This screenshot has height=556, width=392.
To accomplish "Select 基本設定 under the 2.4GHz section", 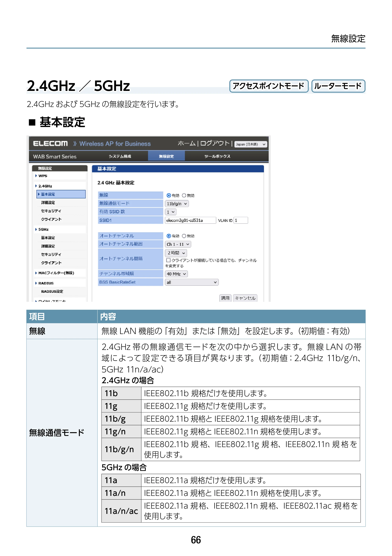I will [x=61, y=194].
